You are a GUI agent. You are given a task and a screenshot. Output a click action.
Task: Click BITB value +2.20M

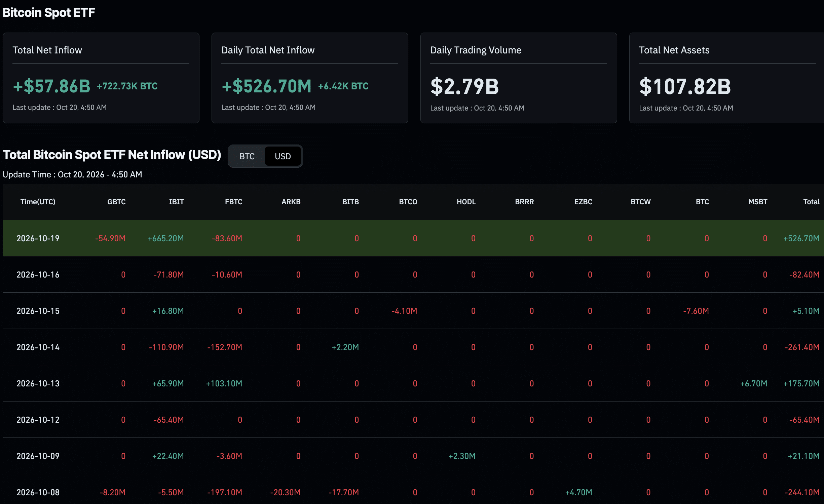(345, 347)
